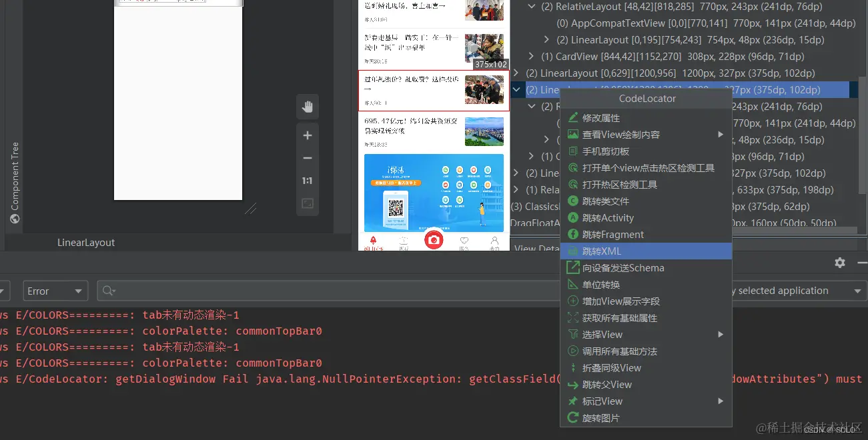Tap the red home tab in preview
The image size is (868, 440).
click(x=373, y=243)
